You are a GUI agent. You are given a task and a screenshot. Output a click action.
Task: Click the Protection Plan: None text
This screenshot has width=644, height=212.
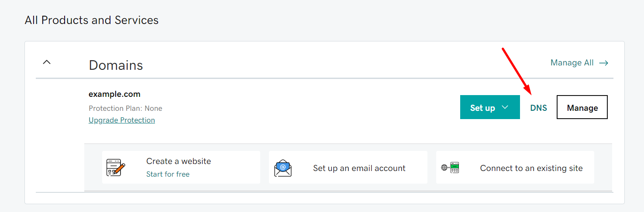click(125, 108)
